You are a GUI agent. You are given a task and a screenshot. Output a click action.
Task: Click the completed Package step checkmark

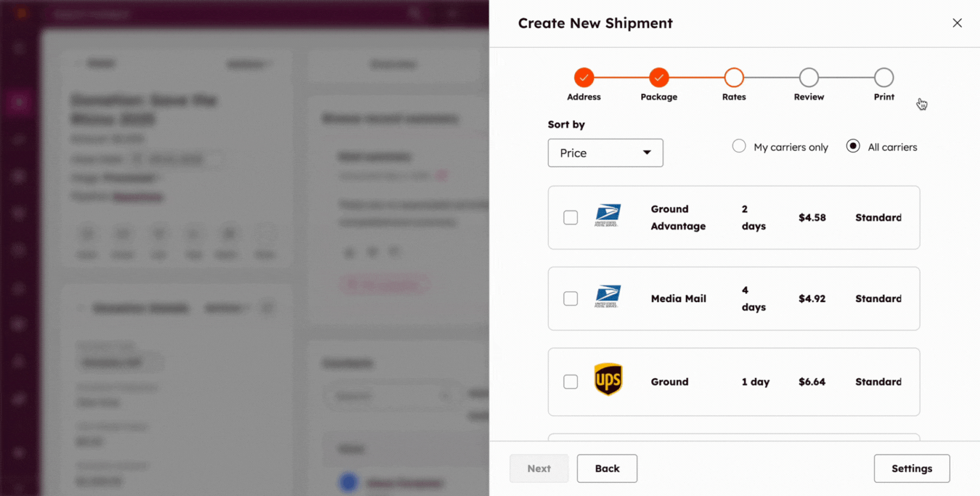point(659,78)
